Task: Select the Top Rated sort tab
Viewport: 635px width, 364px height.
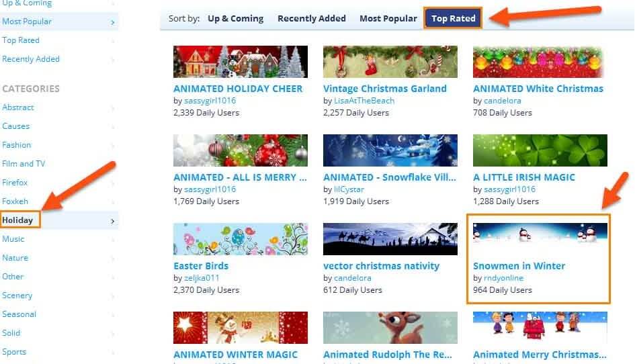Action: pyautogui.click(x=453, y=18)
